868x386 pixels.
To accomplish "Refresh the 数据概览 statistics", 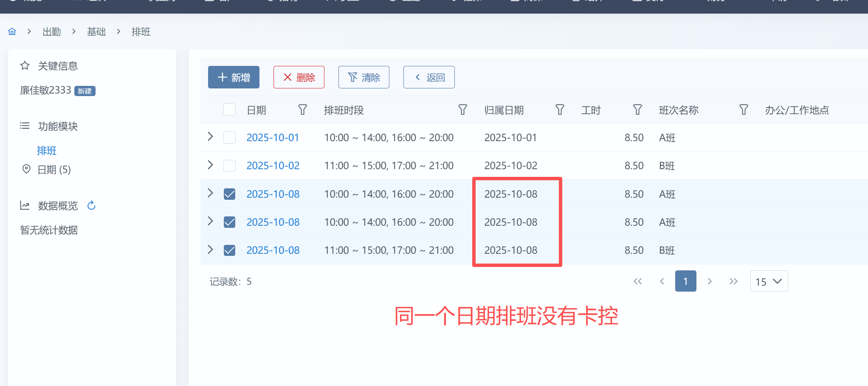I will pos(91,206).
